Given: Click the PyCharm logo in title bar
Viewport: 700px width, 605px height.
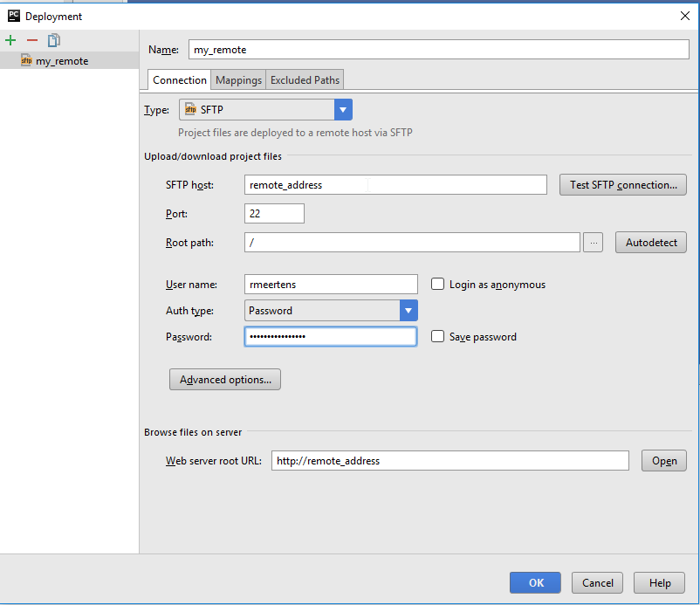Looking at the screenshot, I should click(13, 16).
